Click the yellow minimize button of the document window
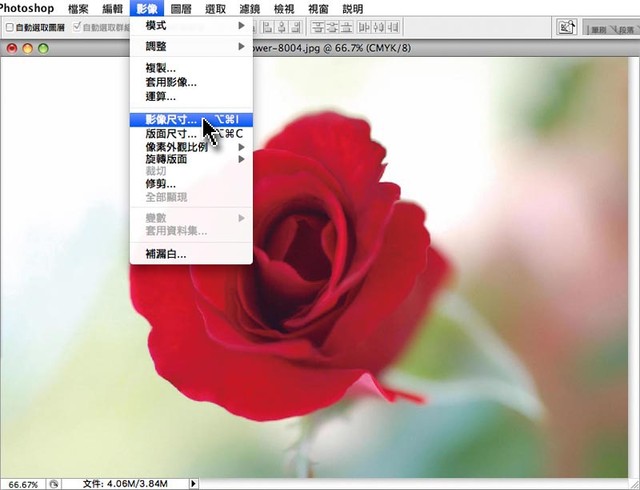The image size is (640, 490). click(x=27, y=48)
